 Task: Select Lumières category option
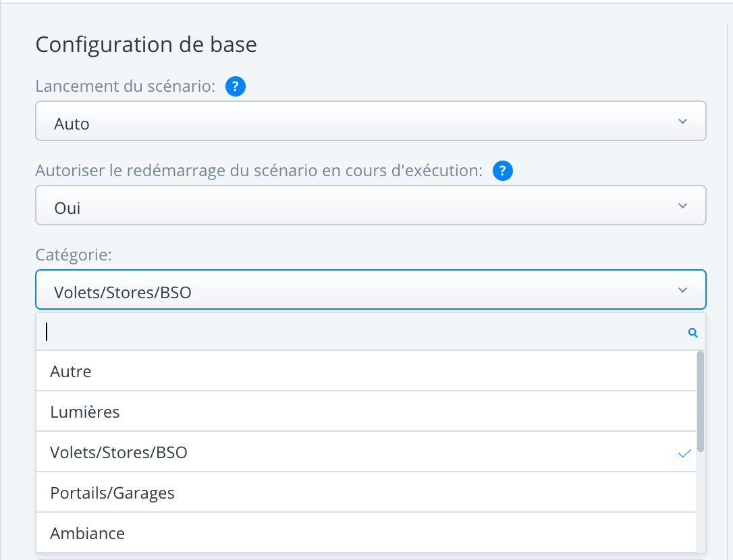(366, 412)
